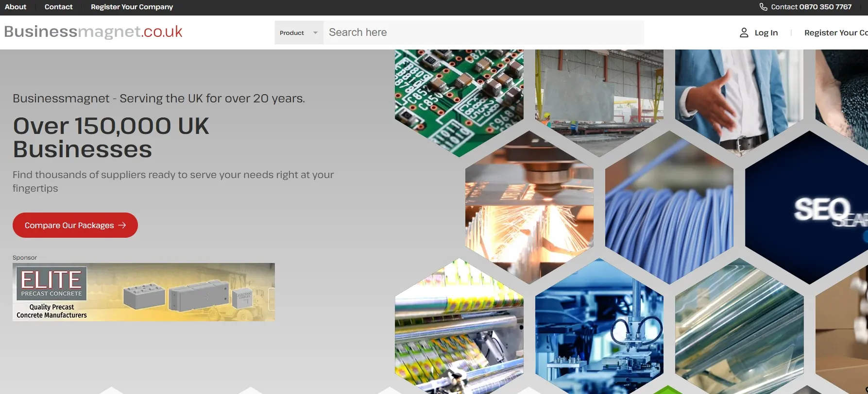
Task: Click the phone icon beside Contact number
Action: [763, 7]
